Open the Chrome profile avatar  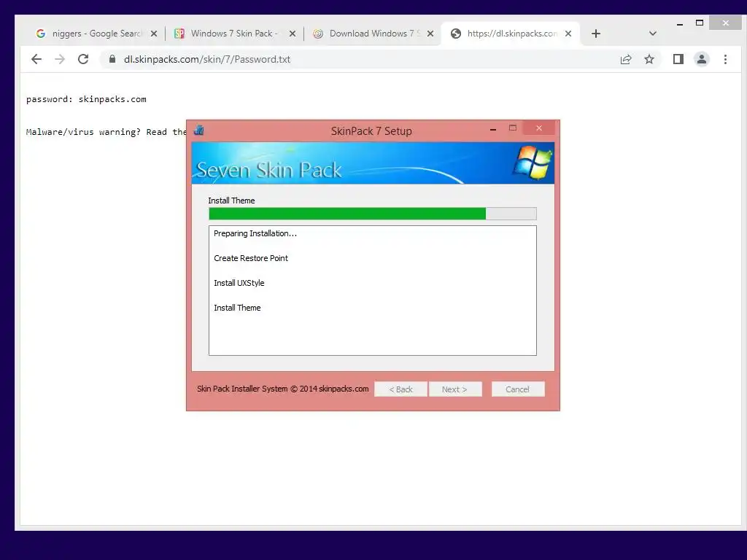pyautogui.click(x=701, y=59)
